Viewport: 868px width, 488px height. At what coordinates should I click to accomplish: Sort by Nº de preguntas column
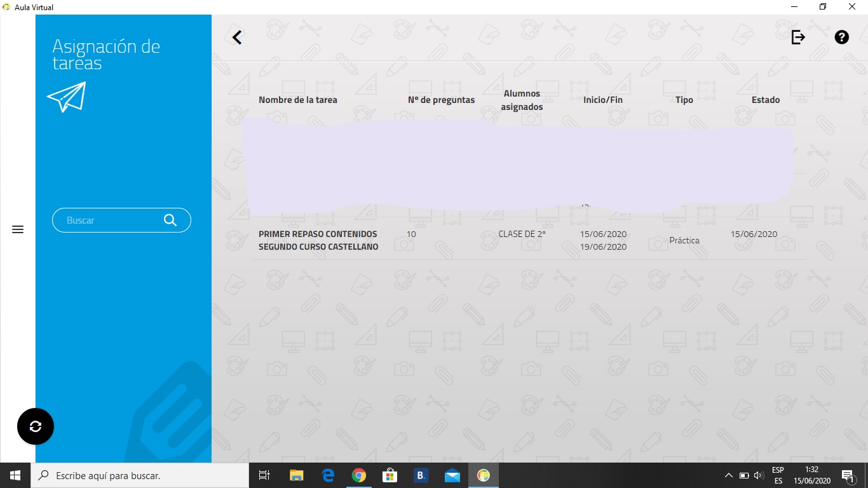(441, 100)
